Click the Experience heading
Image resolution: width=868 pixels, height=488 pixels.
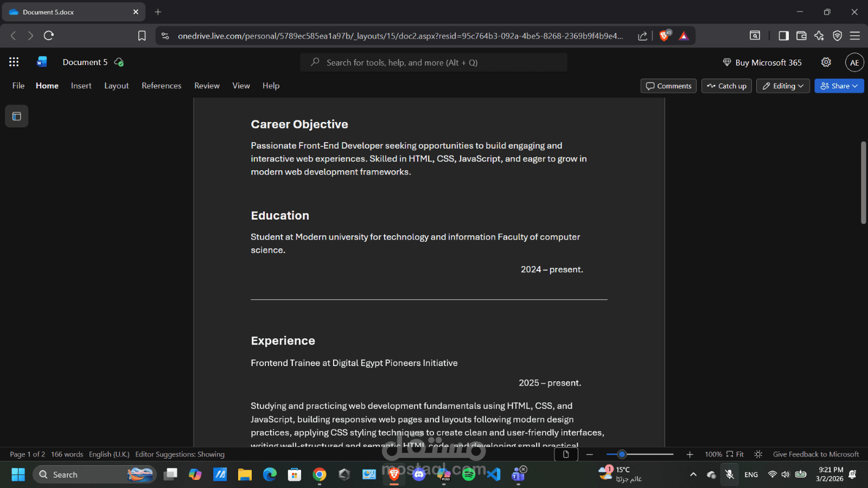pos(283,341)
